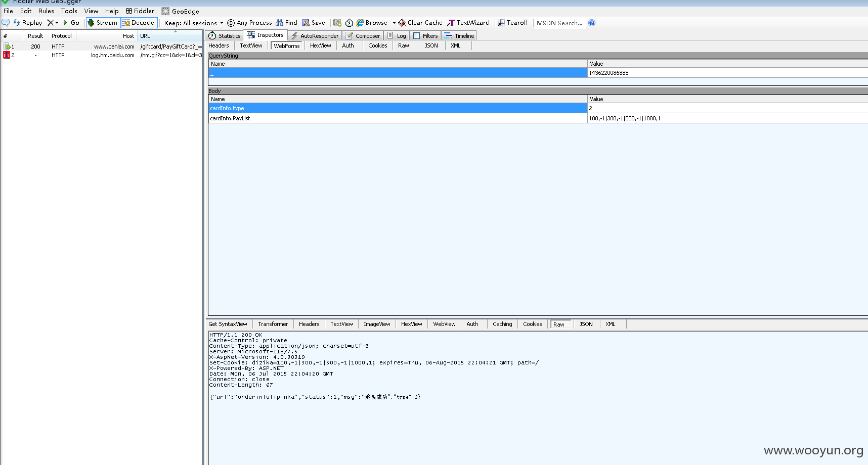Viewport: 868px width, 465px height.
Task: Click the GeoEdge menu item
Action: point(180,11)
